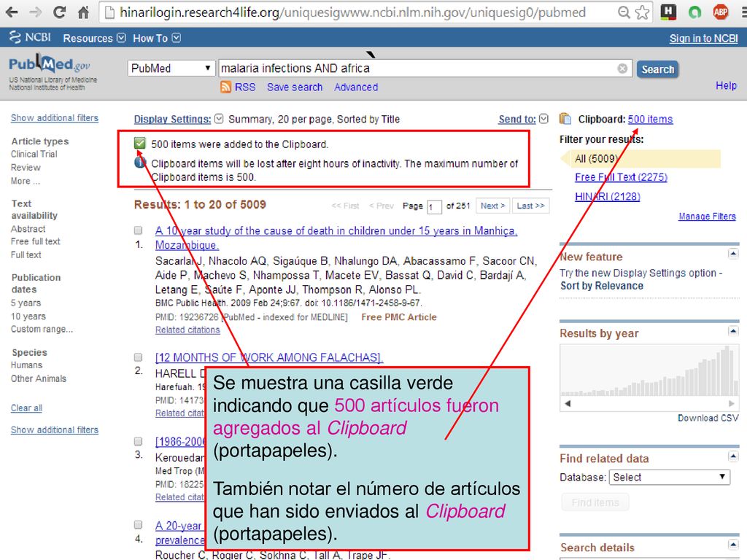Open Manage Filters link

point(708,216)
